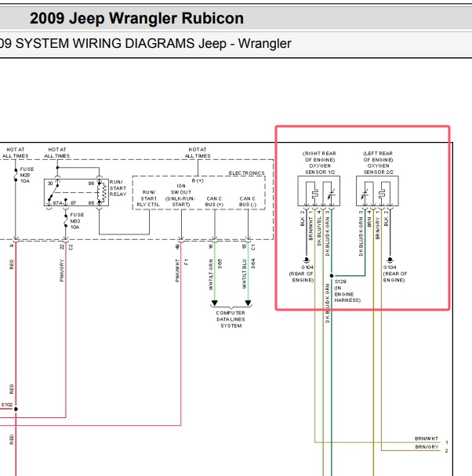Click the F1 circuit code
The image size is (472, 476).
(x=187, y=262)
